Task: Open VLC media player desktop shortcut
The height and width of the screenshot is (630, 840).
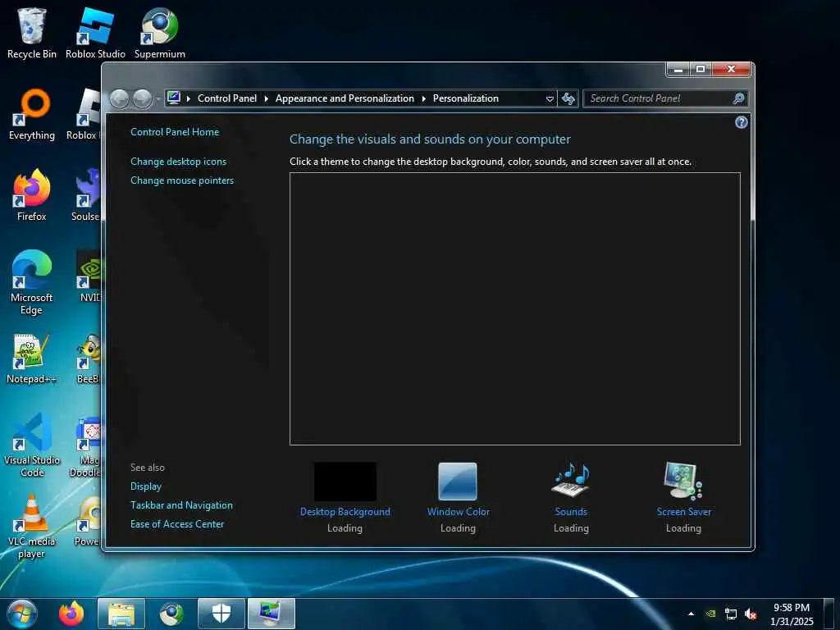Action: pyautogui.click(x=32, y=527)
